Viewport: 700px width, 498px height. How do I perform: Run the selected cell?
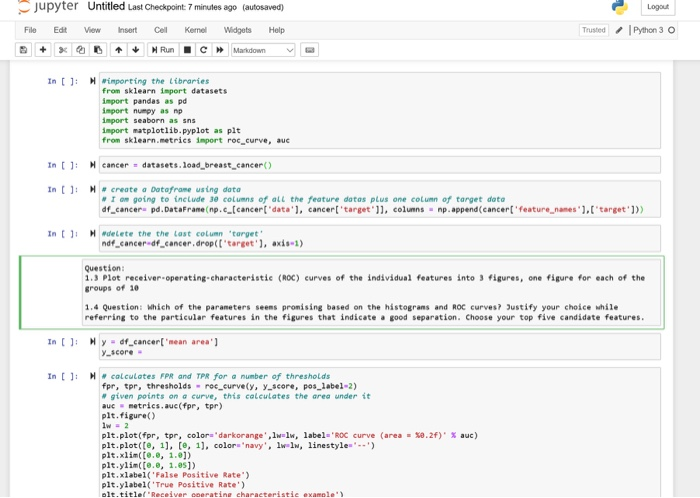(163, 50)
